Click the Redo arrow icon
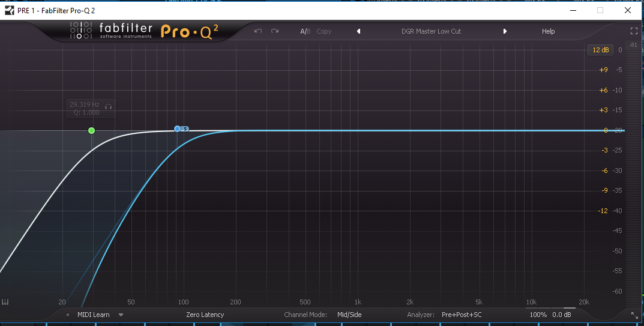Image resolution: width=644 pixels, height=326 pixels. [275, 31]
